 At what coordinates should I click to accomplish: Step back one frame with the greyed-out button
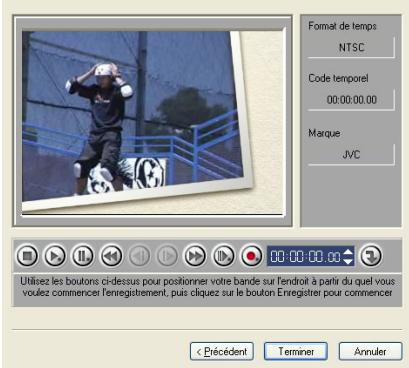tap(139, 256)
